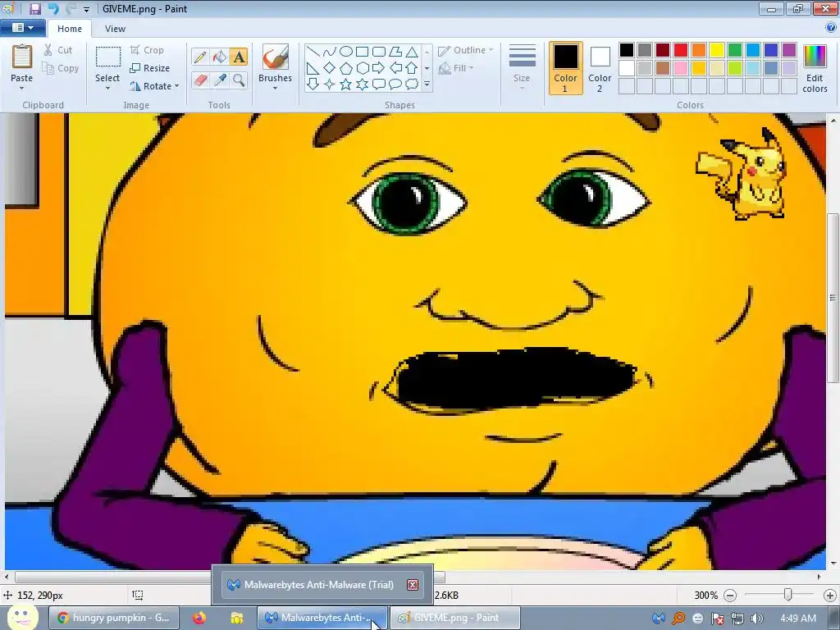Select the Magnifier tool
The width and height of the screenshot is (840, 630).
pos(239,80)
